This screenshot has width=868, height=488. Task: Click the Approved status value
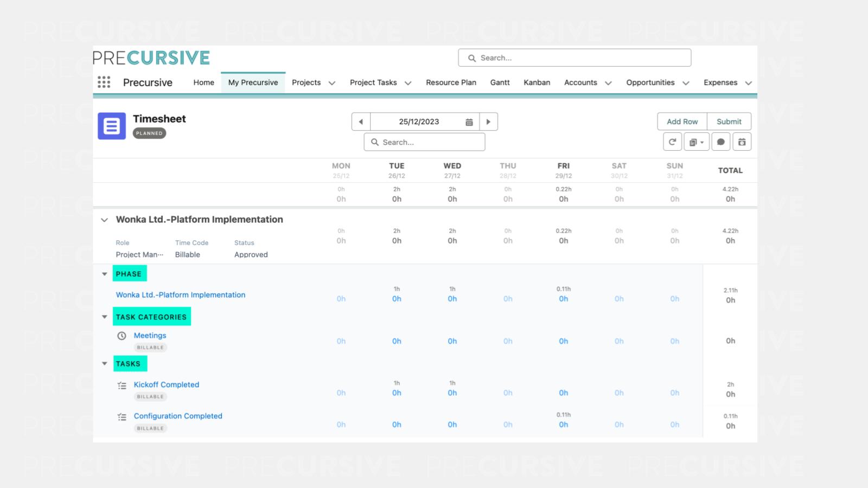point(251,254)
